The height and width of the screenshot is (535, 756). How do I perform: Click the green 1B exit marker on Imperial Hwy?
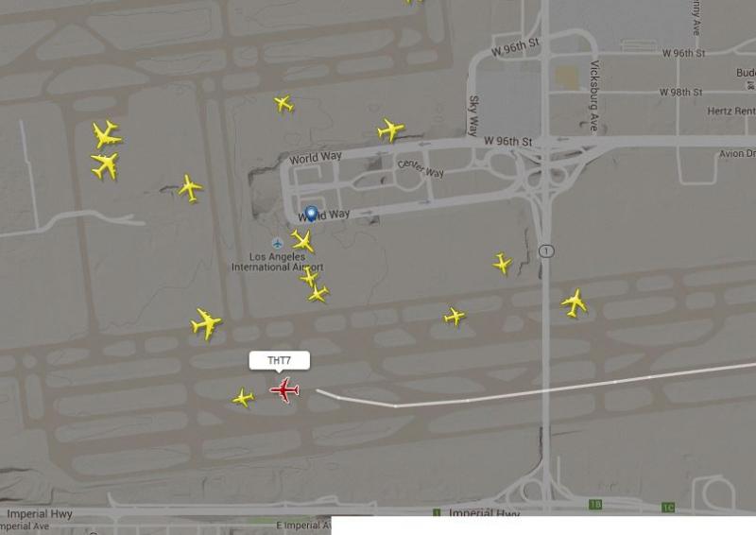pyautogui.click(x=595, y=505)
